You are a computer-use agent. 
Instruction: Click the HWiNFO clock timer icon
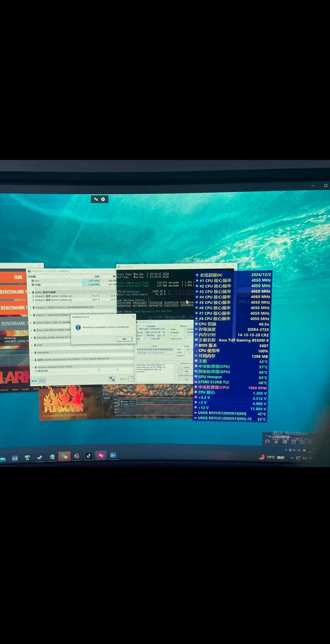point(131,379)
